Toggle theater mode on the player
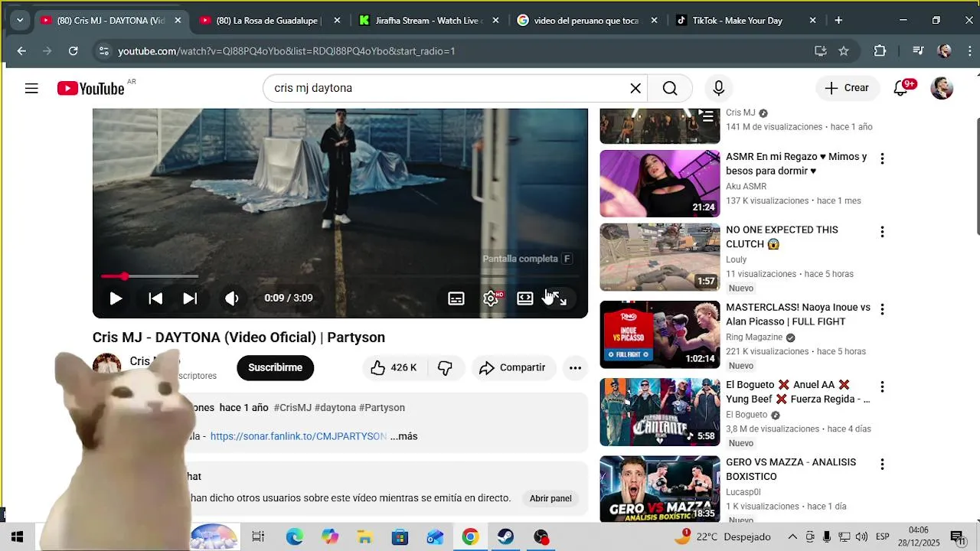Viewport: 980px width, 551px height. pos(524,298)
